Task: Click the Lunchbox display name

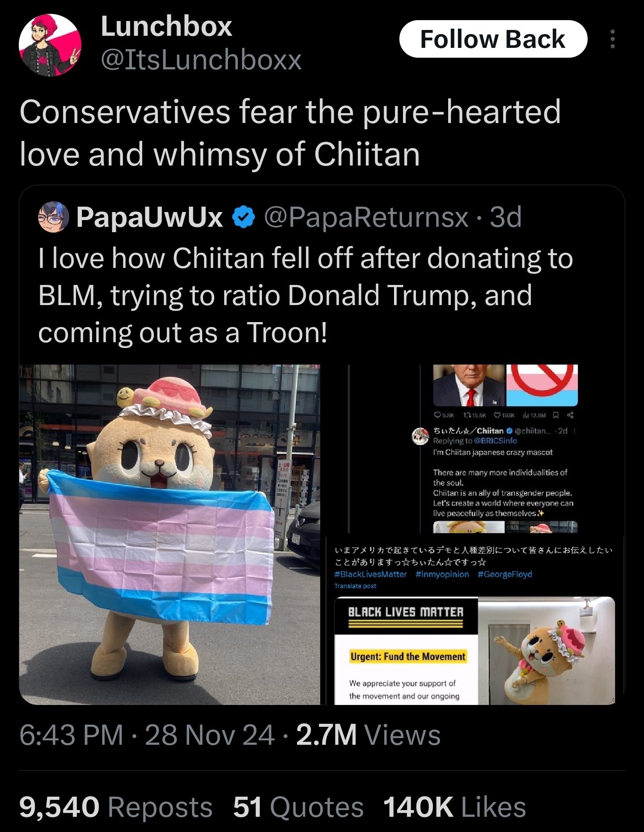Action: (166, 26)
